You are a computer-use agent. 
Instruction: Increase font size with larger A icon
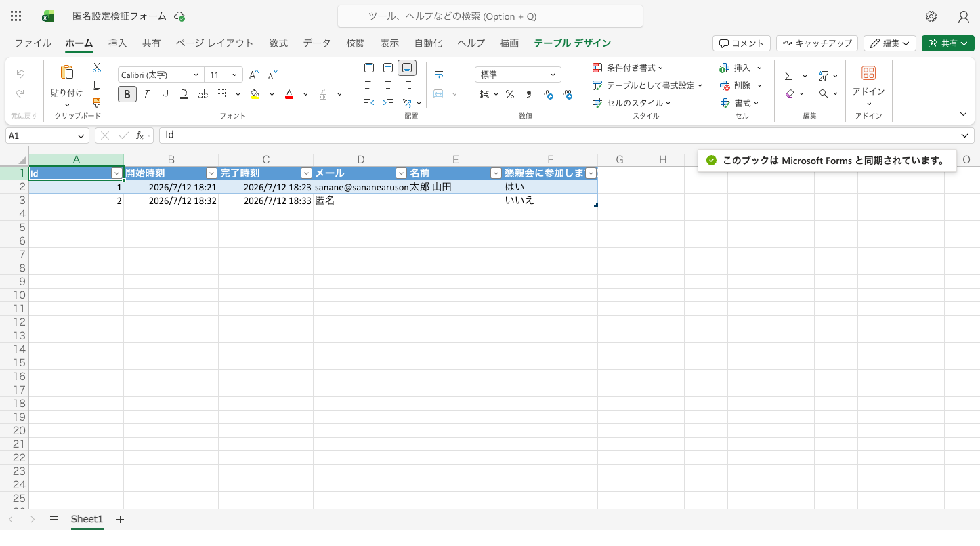coord(254,75)
